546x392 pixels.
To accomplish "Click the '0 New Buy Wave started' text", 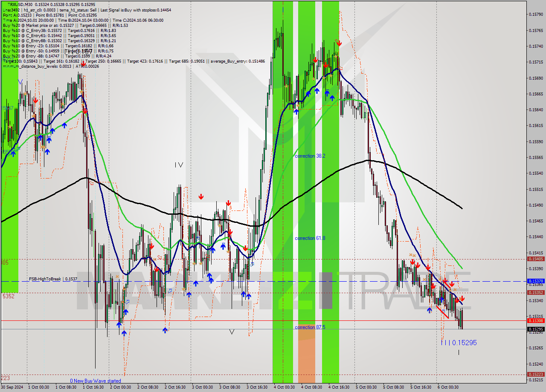I will 96,381.
